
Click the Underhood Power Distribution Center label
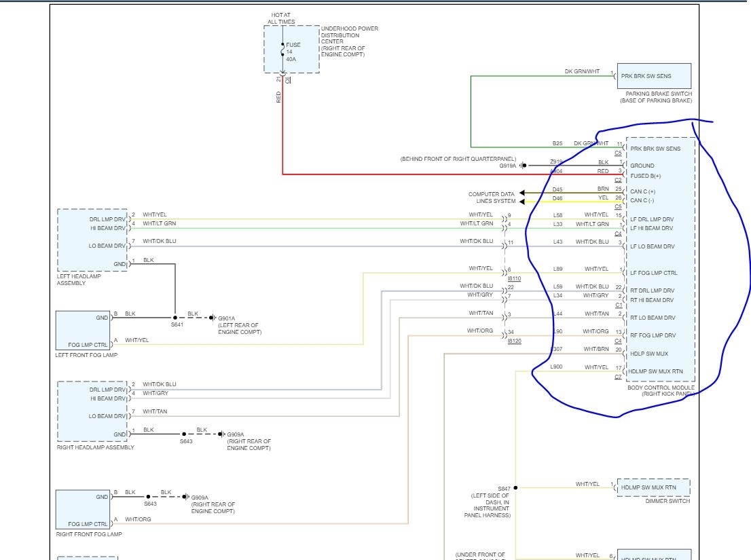[349, 41]
